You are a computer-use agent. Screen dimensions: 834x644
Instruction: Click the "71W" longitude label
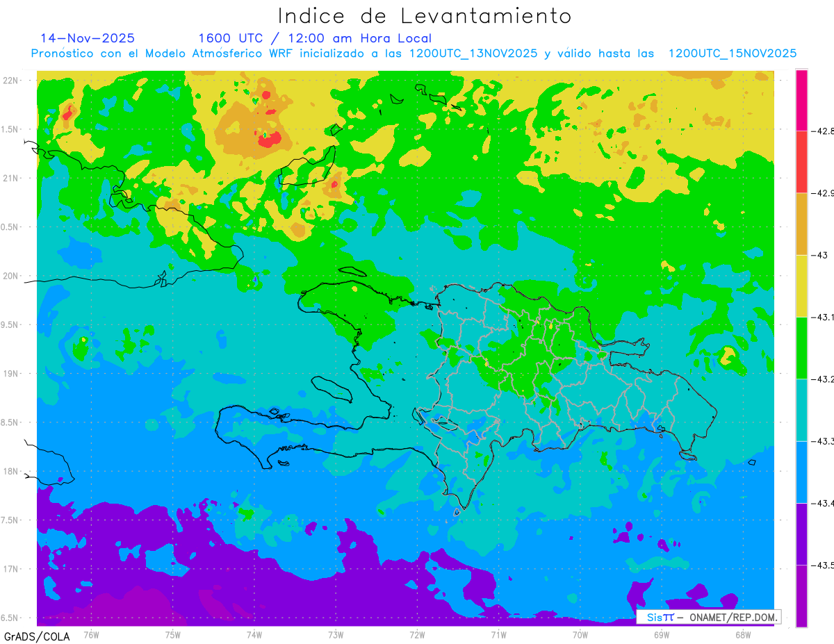(498, 634)
